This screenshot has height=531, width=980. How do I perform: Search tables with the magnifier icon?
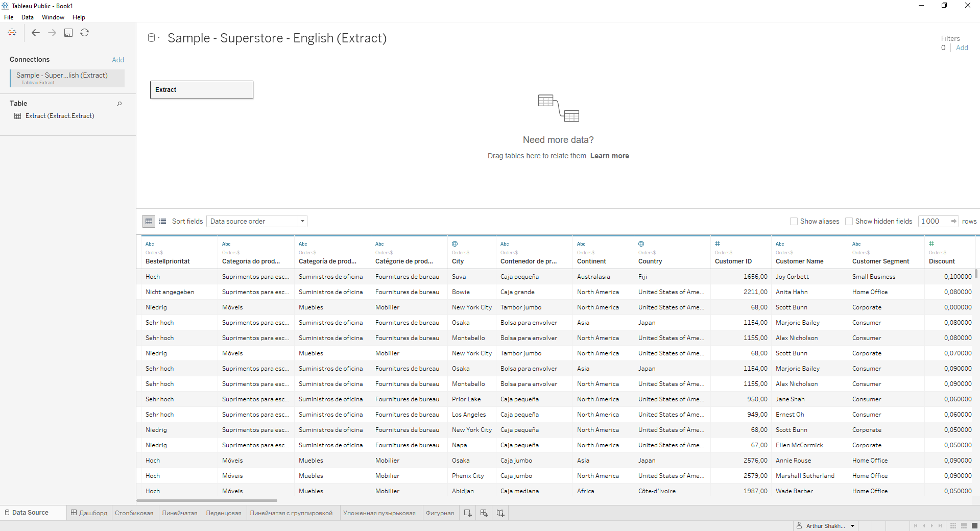click(119, 104)
